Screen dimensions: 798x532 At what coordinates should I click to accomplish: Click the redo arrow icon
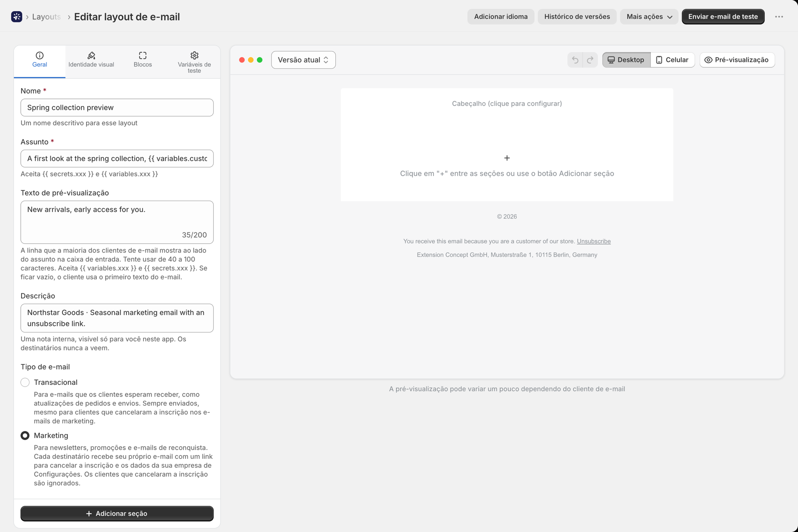[x=590, y=60]
